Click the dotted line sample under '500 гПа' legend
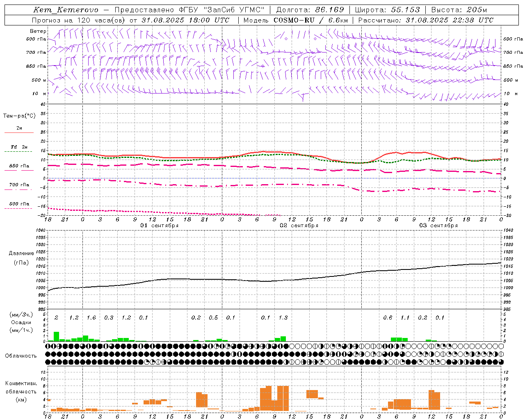Viewport: 525px width, 420px height. coord(18,208)
